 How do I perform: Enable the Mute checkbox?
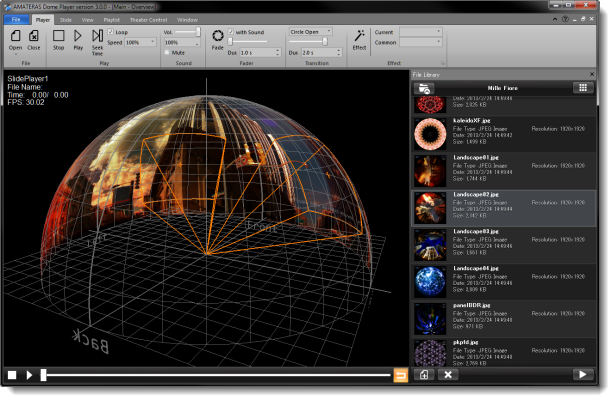click(168, 52)
